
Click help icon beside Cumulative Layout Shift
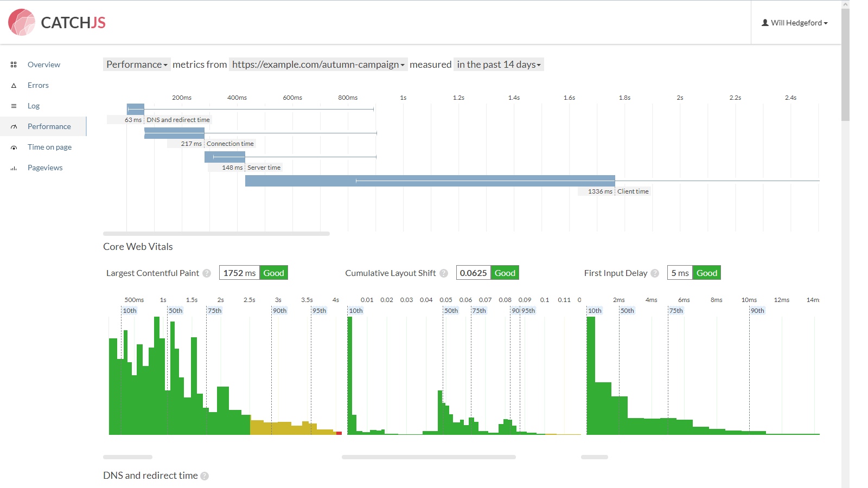click(444, 273)
